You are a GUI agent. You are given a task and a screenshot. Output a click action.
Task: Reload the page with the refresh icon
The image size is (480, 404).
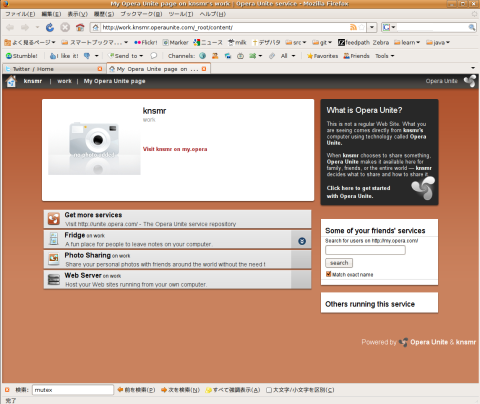(x=50, y=27)
